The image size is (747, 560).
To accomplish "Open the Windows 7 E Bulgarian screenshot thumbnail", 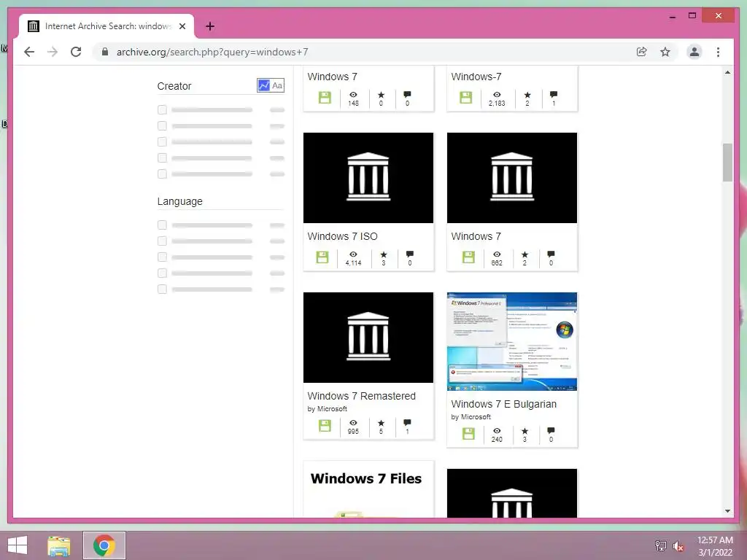I will (512, 341).
